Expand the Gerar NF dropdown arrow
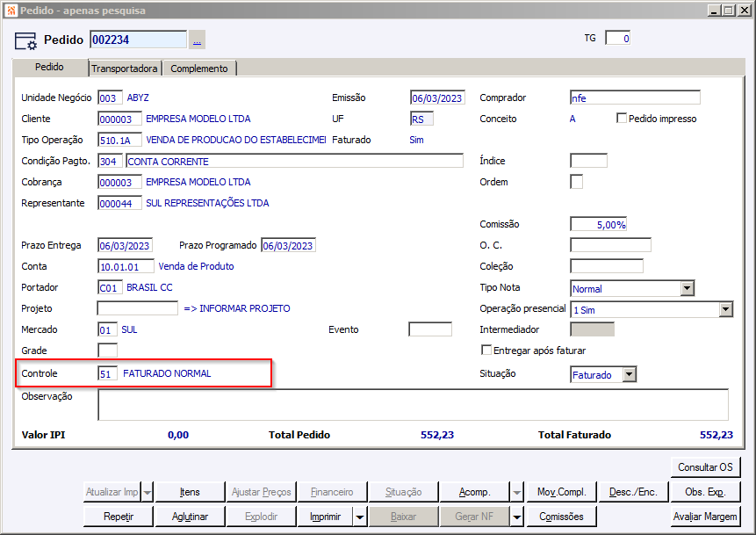Viewport: 756px width, 535px height. pyautogui.click(x=517, y=517)
